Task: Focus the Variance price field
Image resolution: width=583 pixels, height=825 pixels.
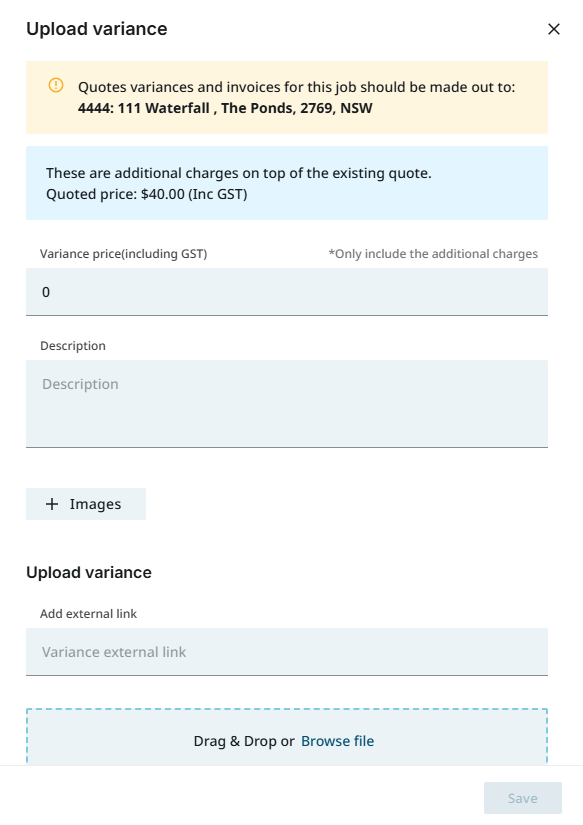Action: pos(287,291)
